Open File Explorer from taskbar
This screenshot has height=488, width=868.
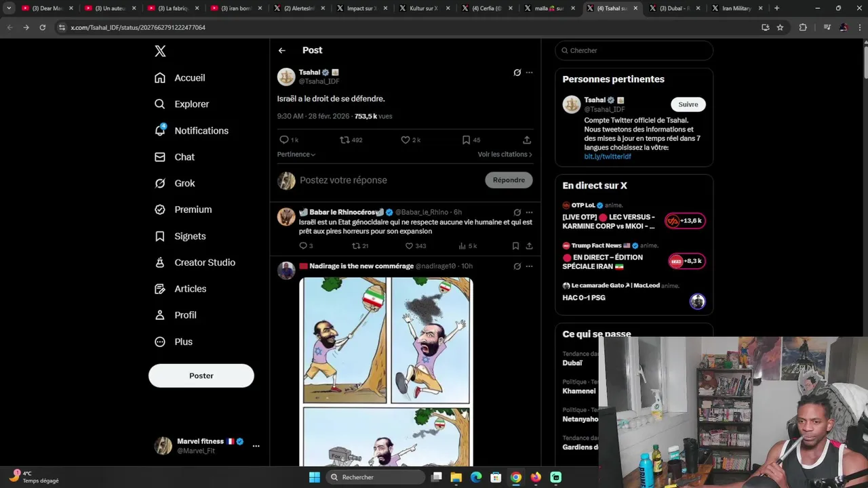click(x=456, y=477)
